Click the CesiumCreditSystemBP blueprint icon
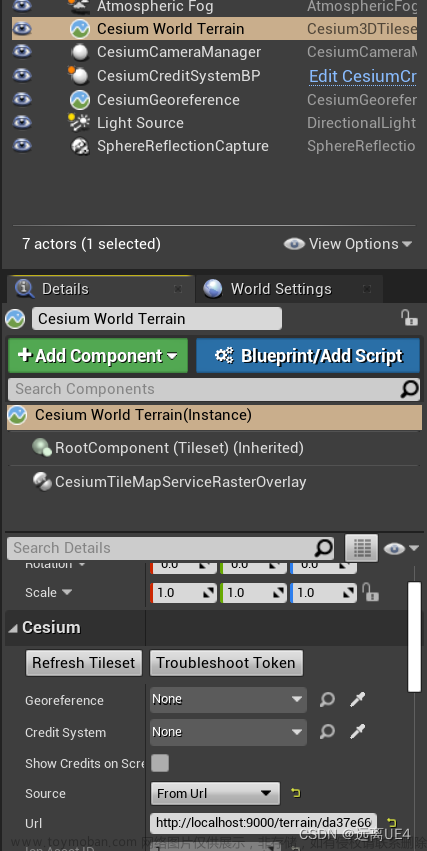 coord(79,76)
